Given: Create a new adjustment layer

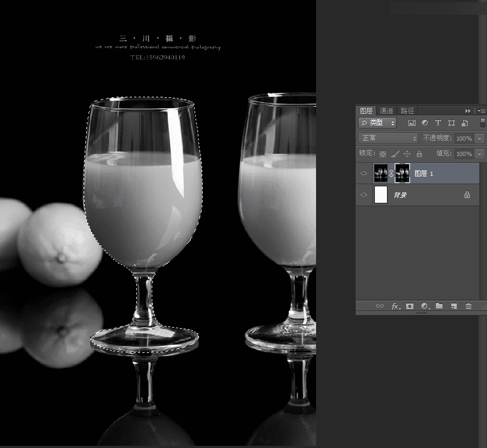Looking at the screenshot, I should coord(424,306).
